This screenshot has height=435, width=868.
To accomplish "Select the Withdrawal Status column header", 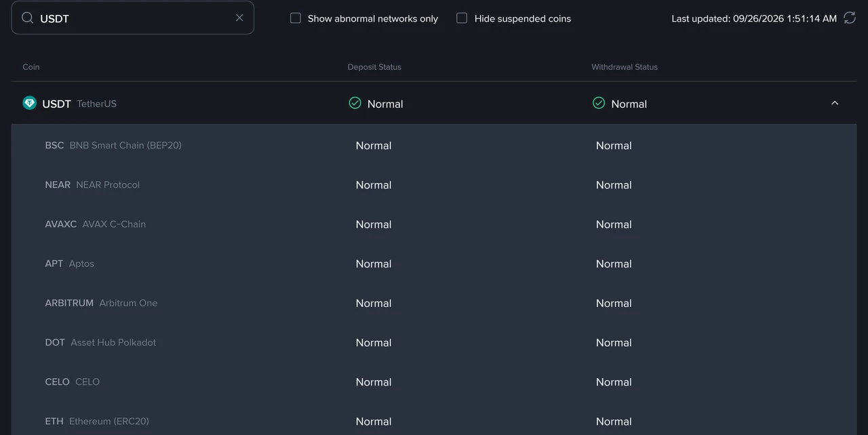I will 625,67.
